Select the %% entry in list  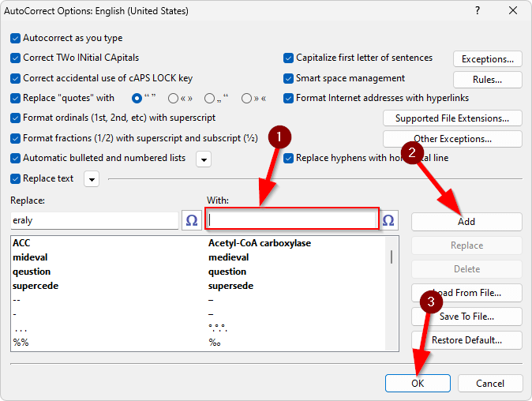(21, 343)
